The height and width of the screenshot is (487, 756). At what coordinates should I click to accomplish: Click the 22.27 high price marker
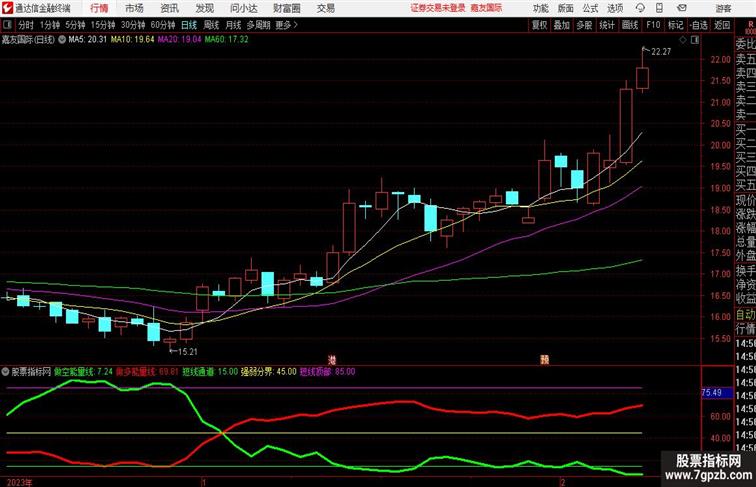[661, 52]
